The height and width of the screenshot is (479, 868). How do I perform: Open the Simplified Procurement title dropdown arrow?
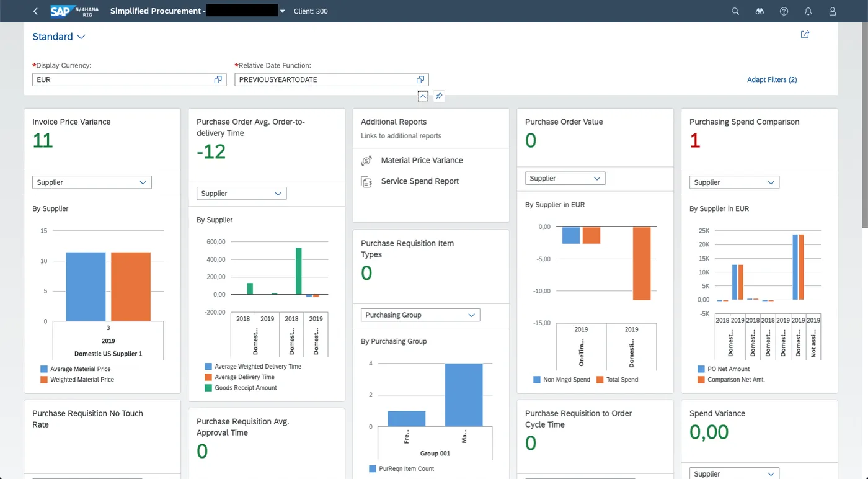click(x=283, y=11)
